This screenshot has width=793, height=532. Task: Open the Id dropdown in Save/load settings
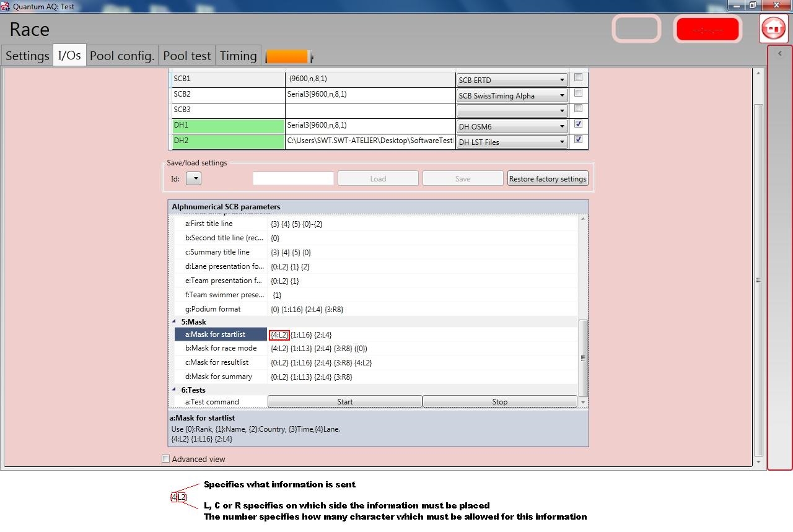pos(194,179)
